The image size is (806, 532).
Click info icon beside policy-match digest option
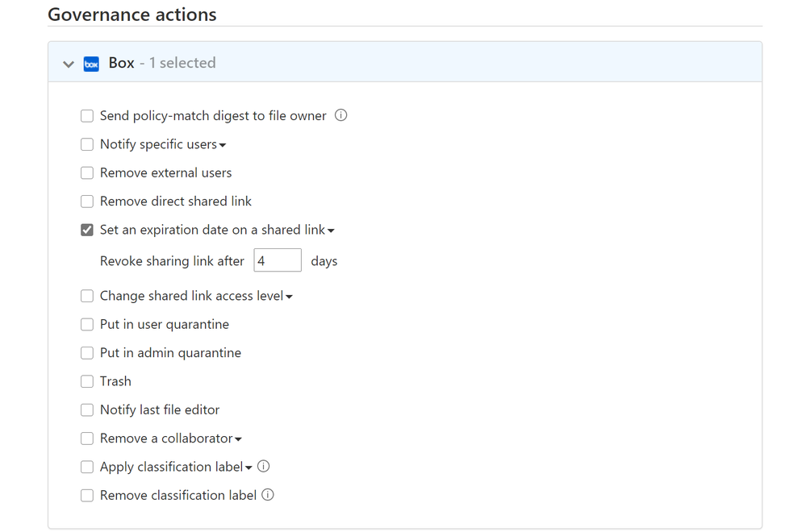coord(340,115)
